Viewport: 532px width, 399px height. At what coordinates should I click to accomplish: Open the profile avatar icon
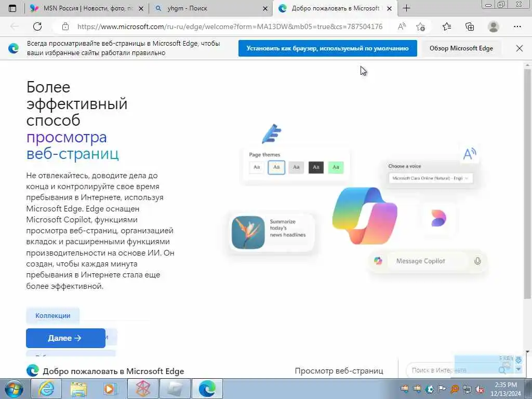494,26
